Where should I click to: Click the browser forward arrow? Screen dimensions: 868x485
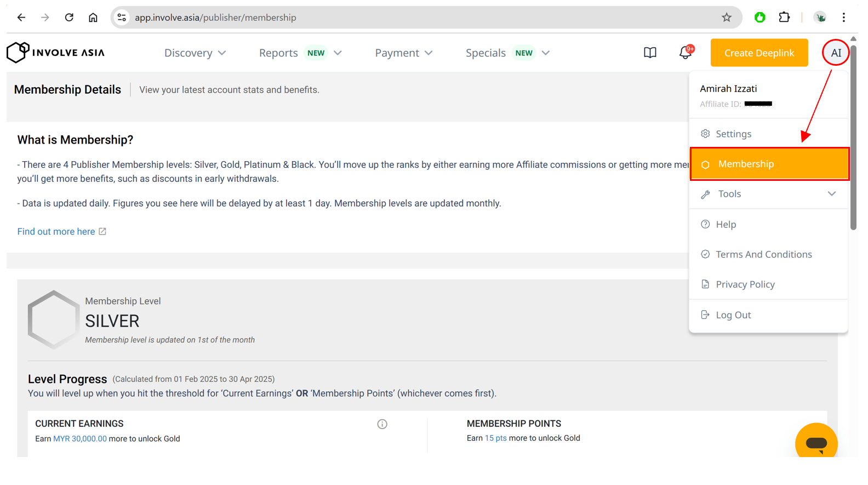tap(45, 18)
